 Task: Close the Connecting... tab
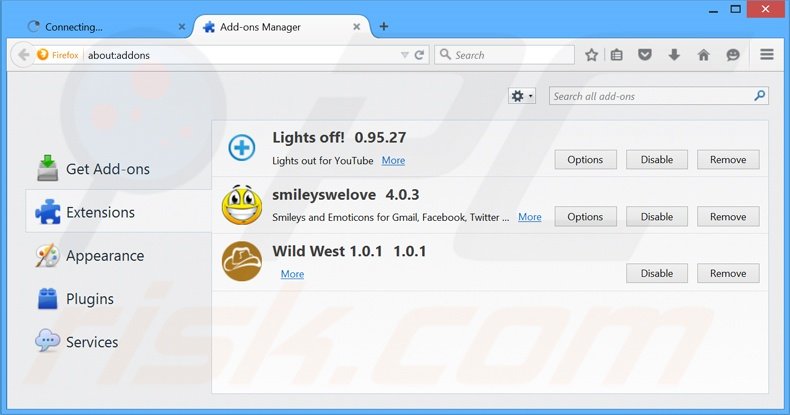[x=182, y=27]
